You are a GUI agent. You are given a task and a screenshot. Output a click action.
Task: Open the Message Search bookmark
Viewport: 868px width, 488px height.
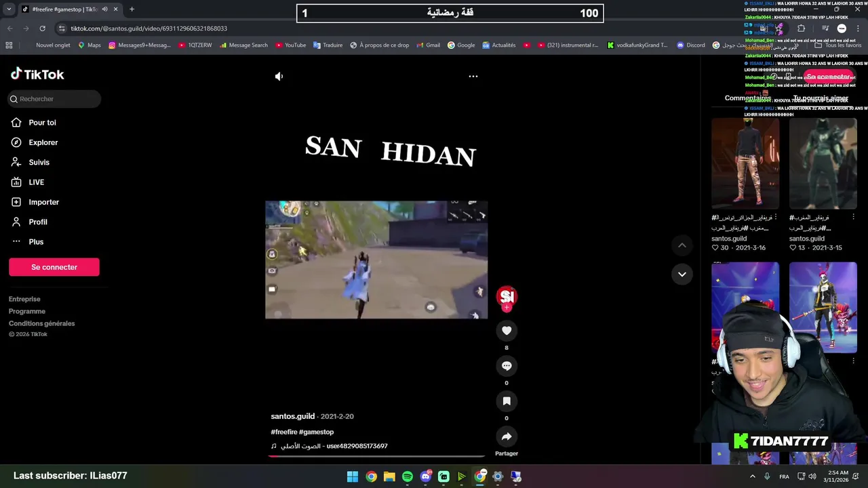pos(243,45)
